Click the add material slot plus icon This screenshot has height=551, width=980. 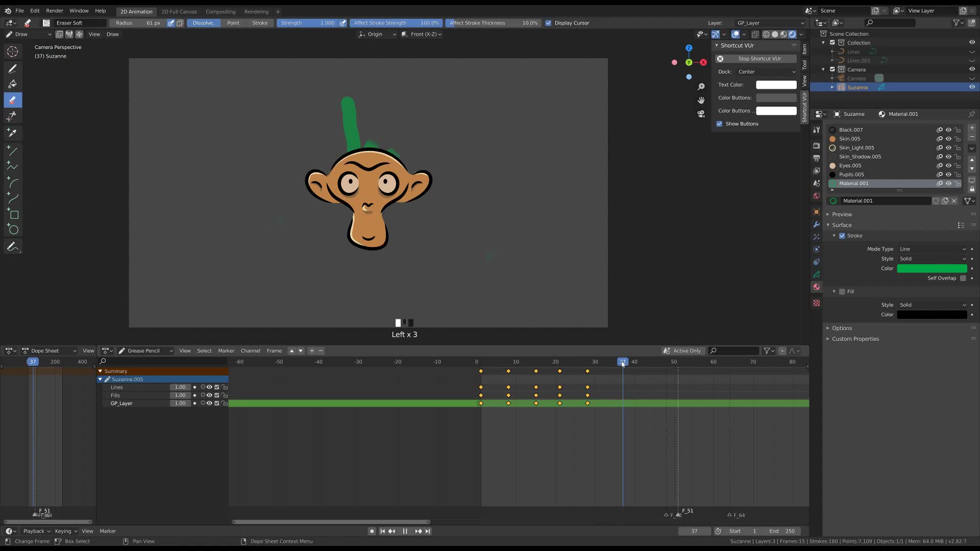tap(972, 128)
